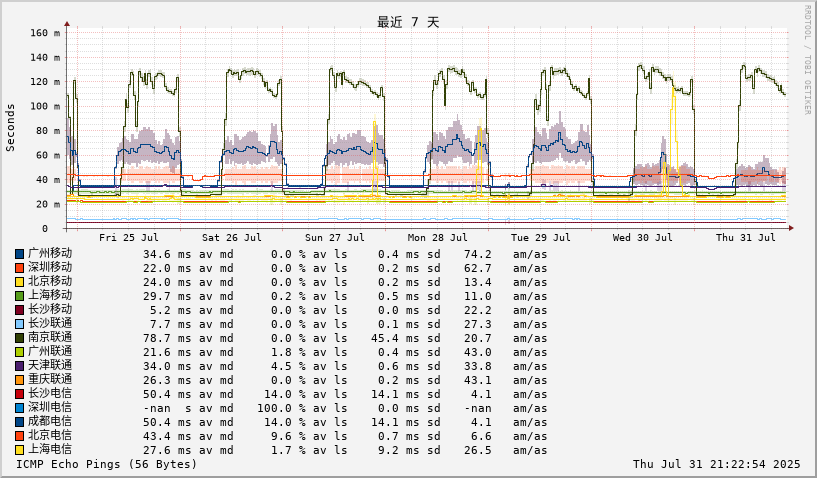Click the 上海电信 yellow color swatch
817x478 pixels.
(19, 451)
